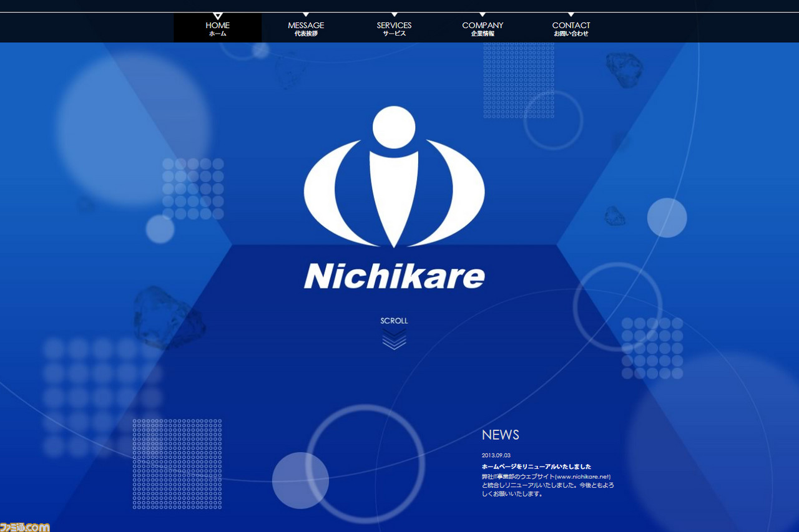The width and height of the screenshot is (799, 532).
Task: Click the Nichikare logo emblem
Action: pos(394,177)
